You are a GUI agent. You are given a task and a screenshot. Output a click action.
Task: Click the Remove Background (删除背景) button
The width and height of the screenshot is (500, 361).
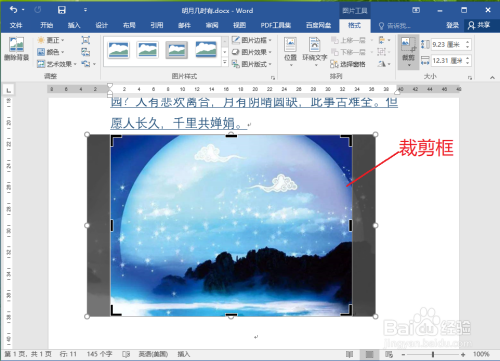point(16,49)
